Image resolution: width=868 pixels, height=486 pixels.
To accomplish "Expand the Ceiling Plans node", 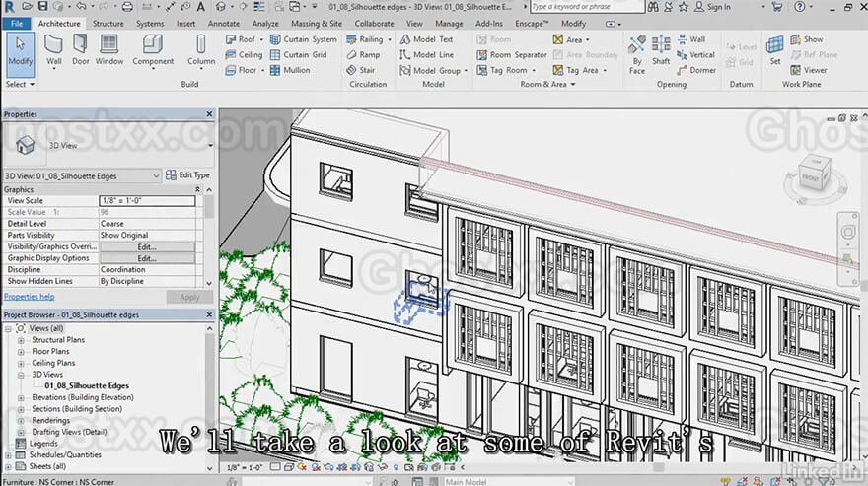I will click(x=21, y=363).
